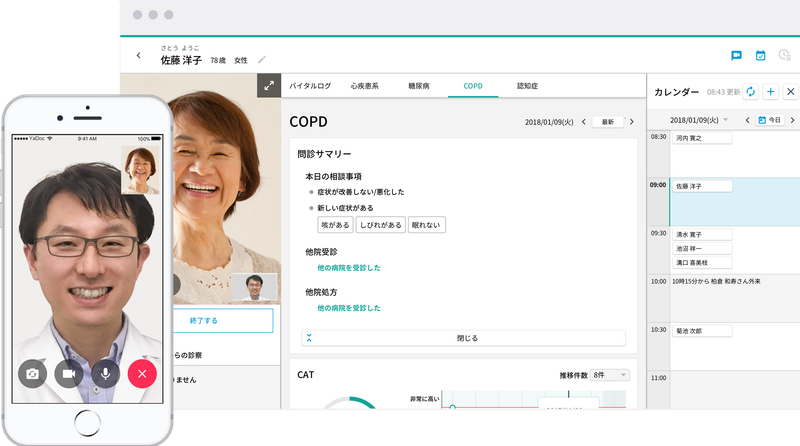Toggle the phone call video camera
Screen dimensions: 800x446
(69, 374)
